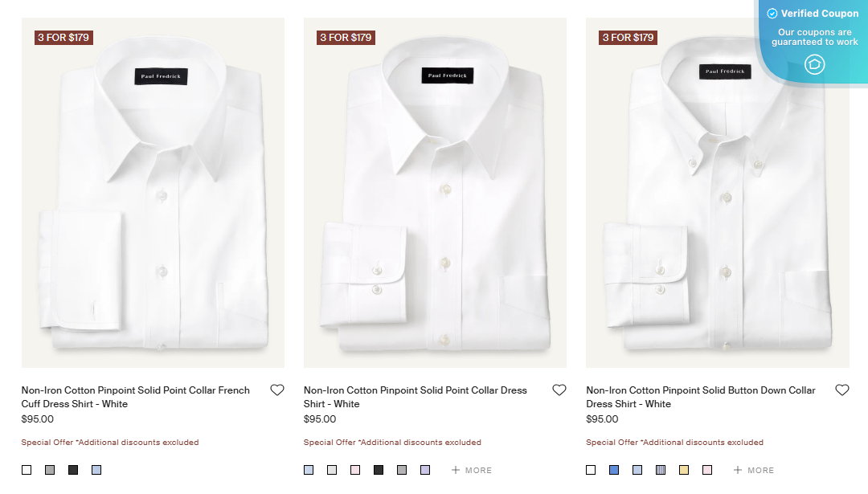This screenshot has width=868, height=494.
Task: Select the striped swatch under Button Down shirt
Action: [x=661, y=469]
